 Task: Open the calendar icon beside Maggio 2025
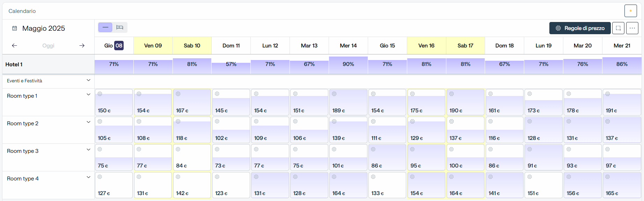pos(15,28)
